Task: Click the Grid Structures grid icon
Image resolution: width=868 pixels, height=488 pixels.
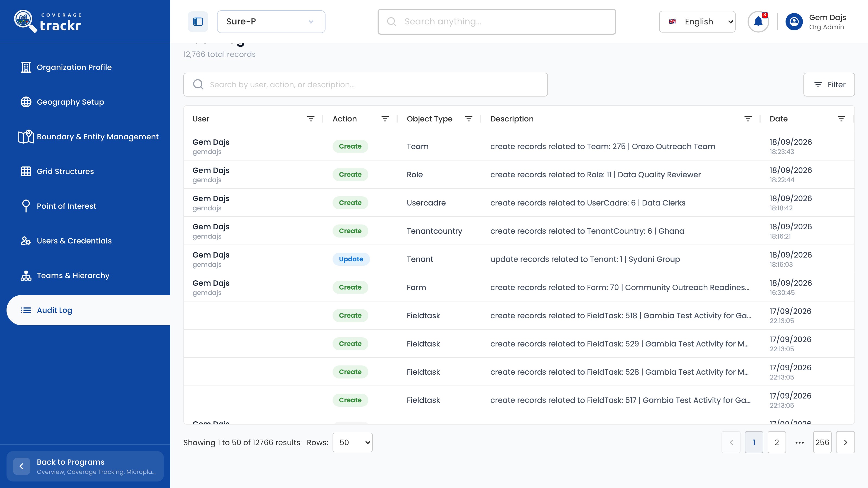Action: tap(26, 171)
